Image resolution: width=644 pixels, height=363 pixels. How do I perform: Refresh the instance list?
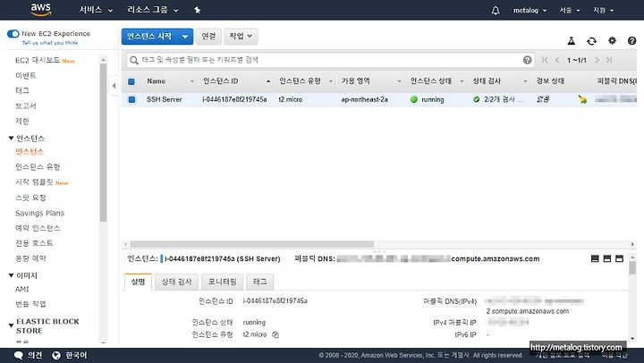tap(591, 40)
